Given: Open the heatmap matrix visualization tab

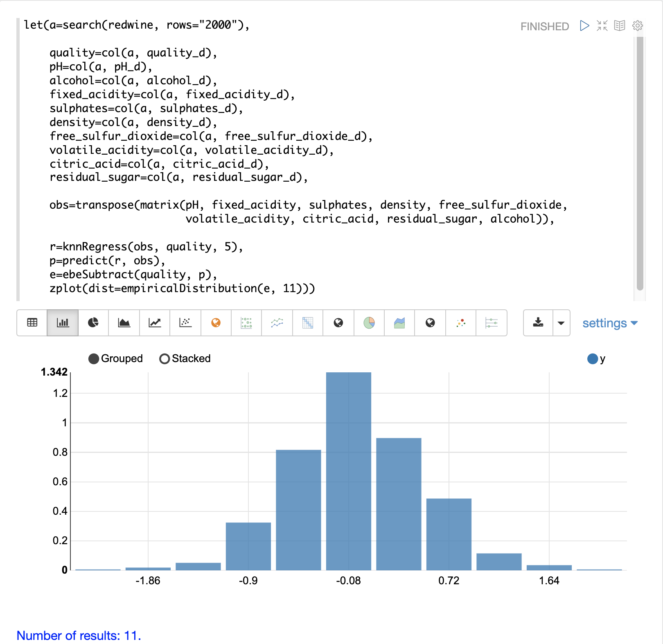Looking at the screenshot, I should click(x=308, y=323).
